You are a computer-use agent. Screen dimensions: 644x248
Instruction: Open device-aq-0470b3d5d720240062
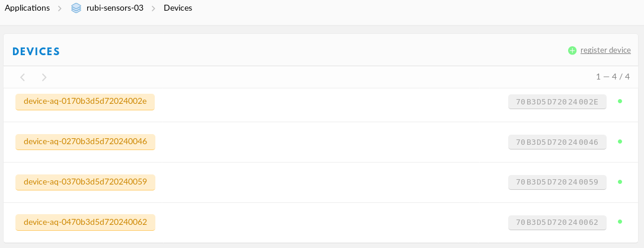[x=85, y=222]
